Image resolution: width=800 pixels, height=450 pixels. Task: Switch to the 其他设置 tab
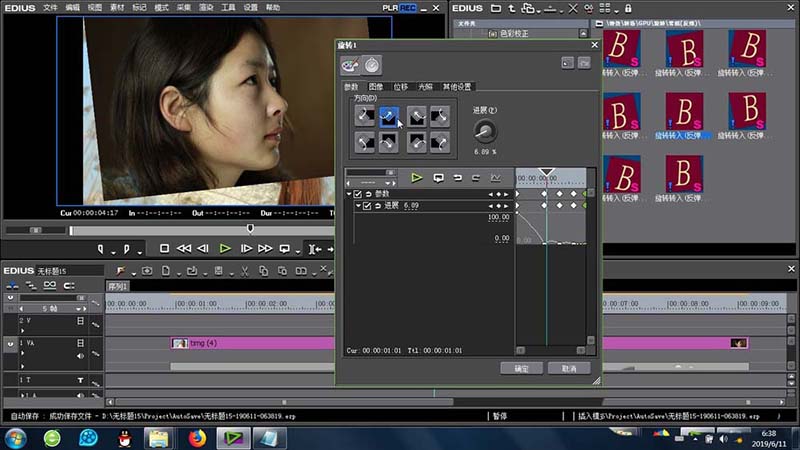(457, 87)
